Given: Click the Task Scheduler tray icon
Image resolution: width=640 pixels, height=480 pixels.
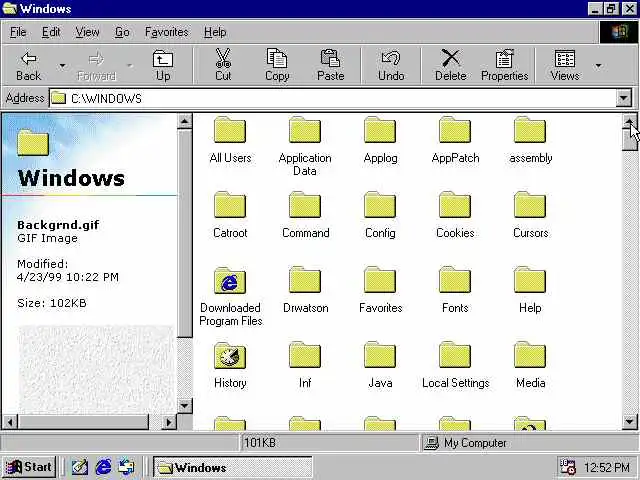Looking at the screenshot, I should [x=567, y=467].
